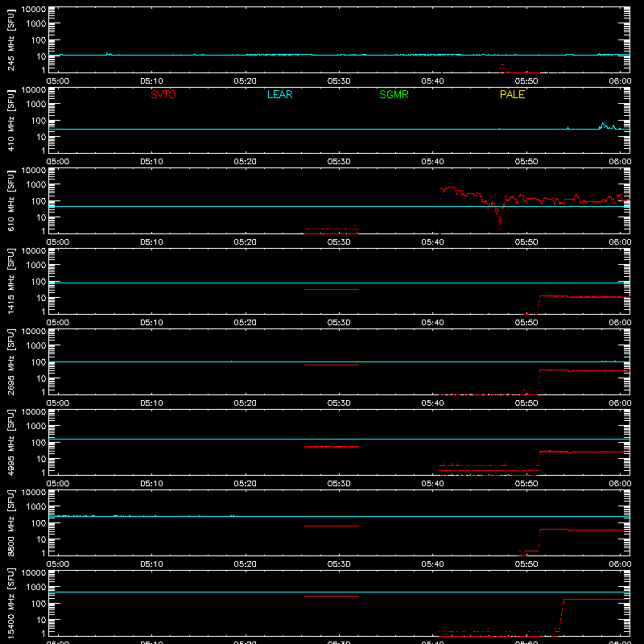The width and height of the screenshot is (644, 644).
Task: Click the 100 y-axis label of the 4995 MHz panel
Action: point(39,443)
